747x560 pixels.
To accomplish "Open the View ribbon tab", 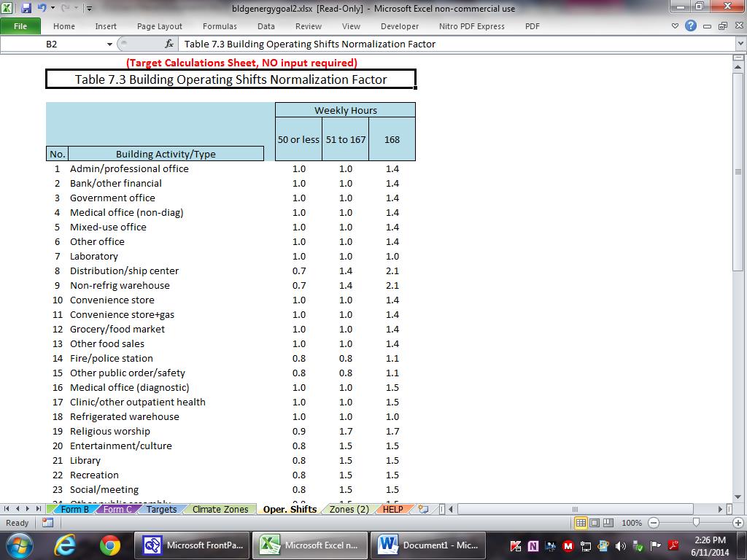I will click(x=351, y=26).
